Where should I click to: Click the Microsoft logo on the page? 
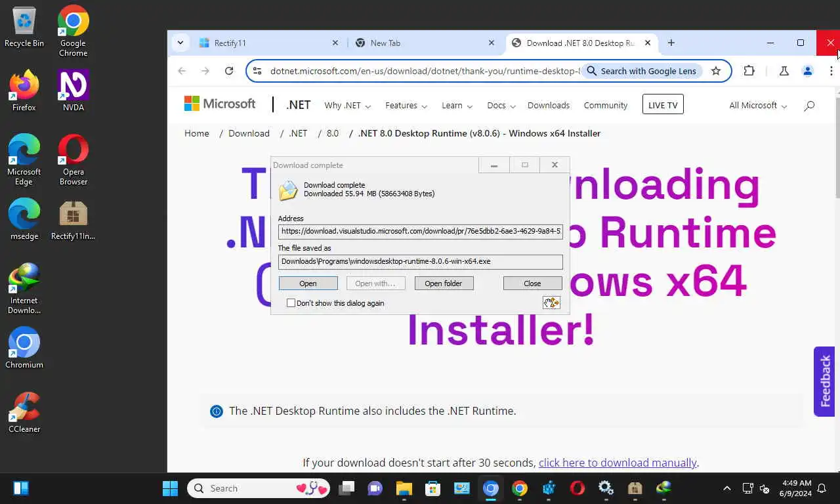pos(220,104)
